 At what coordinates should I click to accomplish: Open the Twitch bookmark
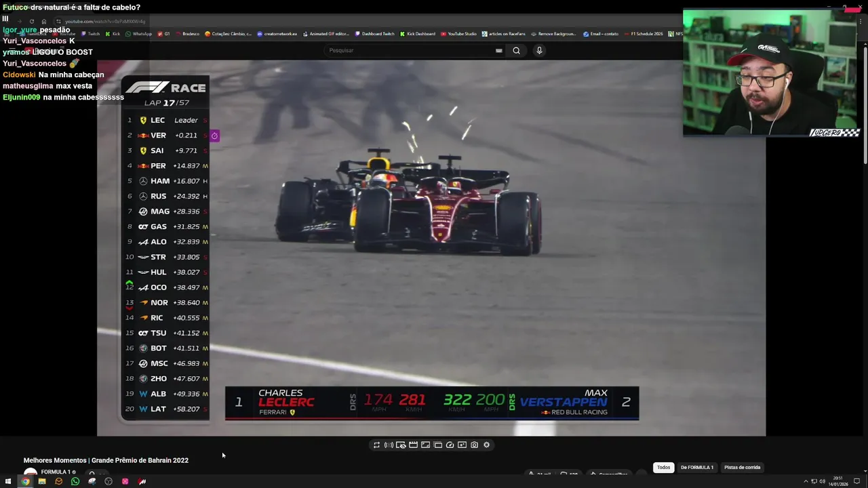tap(91, 34)
